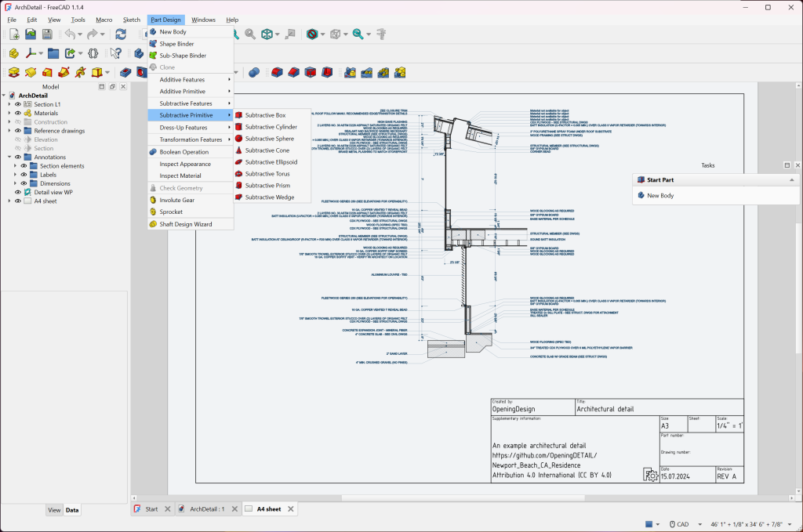The width and height of the screenshot is (803, 532).
Task: Click the Revolution tool icon
Action: click(31, 73)
